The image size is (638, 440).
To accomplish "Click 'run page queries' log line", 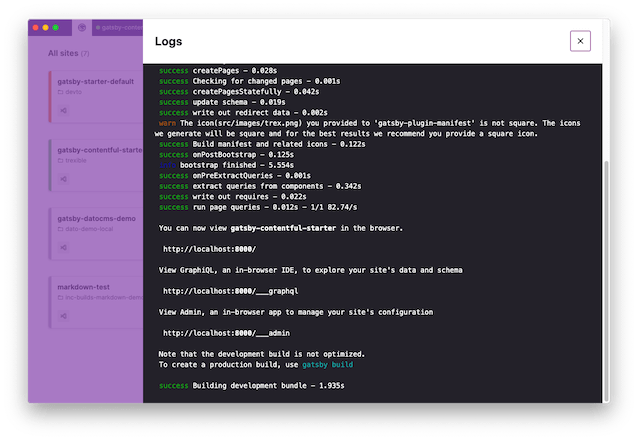I will (x=258, y=207).
